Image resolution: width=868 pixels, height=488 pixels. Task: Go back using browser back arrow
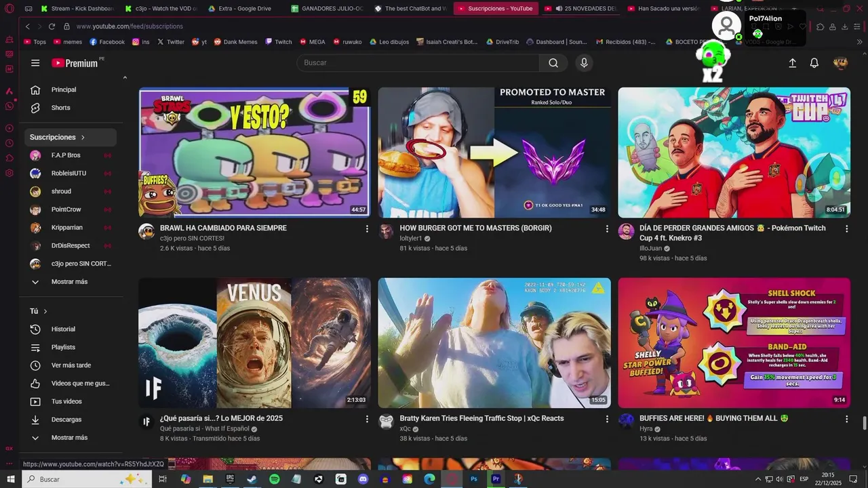pos(28,26)
